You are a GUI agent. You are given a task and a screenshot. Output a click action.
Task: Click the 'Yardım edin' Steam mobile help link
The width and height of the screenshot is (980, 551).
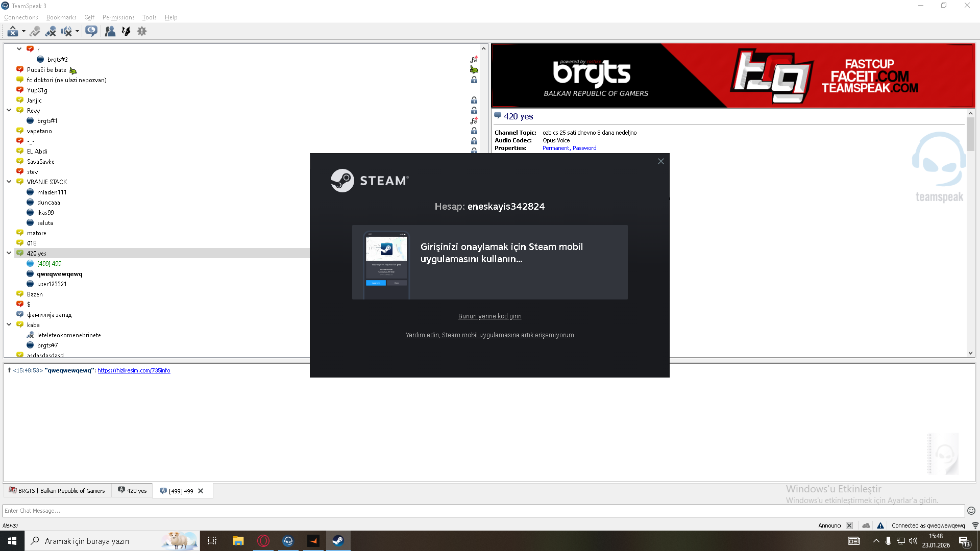coord(490,335)
